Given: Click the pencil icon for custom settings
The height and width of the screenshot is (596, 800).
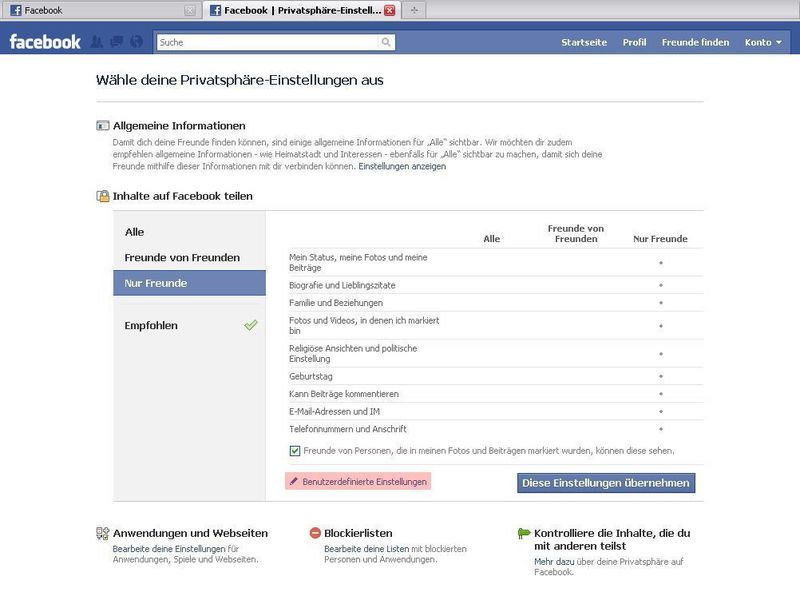Looking at the screenshot, I should (x=293, y=481).
